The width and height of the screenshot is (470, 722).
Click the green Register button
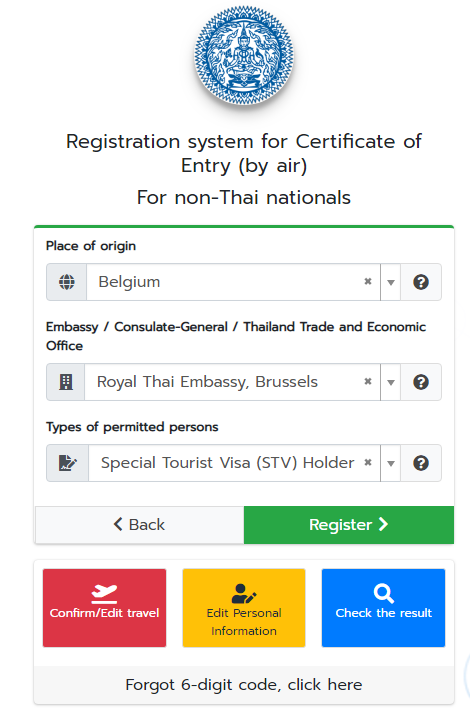coord(349,524)
